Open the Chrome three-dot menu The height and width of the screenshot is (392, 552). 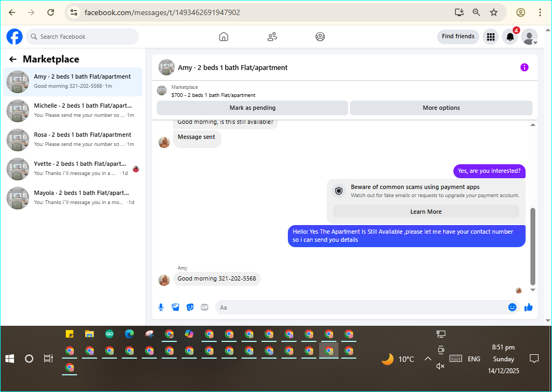(x=540, y=12)
